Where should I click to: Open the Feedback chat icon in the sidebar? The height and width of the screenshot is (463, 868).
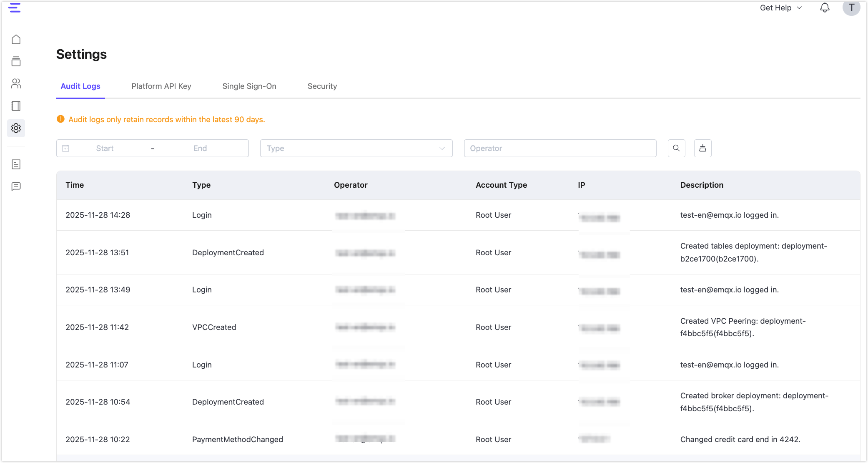click(16, 186)
